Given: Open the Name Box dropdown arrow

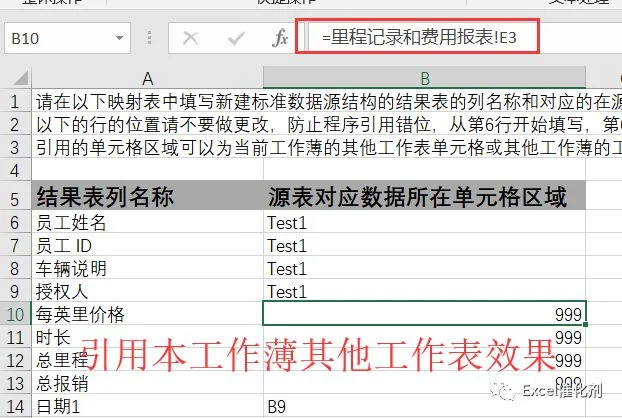Looking at the screenshot, I should 119,38.
